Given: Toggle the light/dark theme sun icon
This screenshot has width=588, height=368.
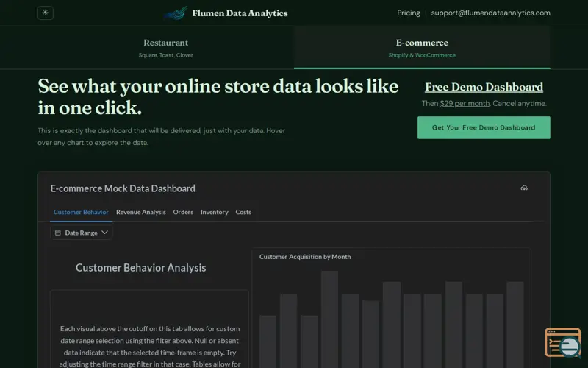Looking at the screenshot, I should point(46,13).
